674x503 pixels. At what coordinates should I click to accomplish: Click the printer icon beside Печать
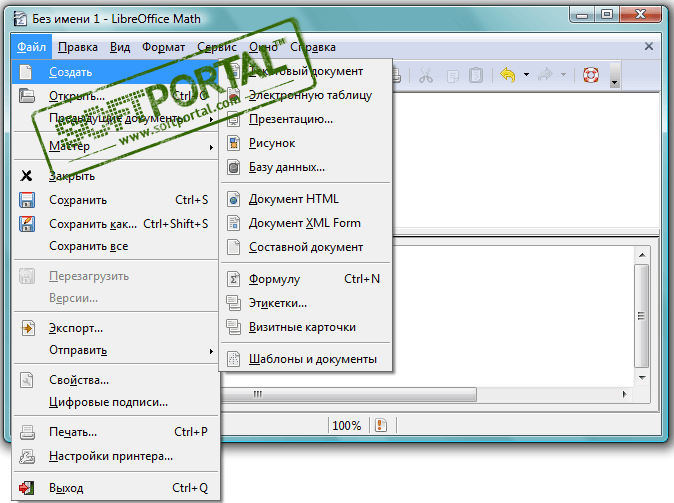click(x=27, y=432)
